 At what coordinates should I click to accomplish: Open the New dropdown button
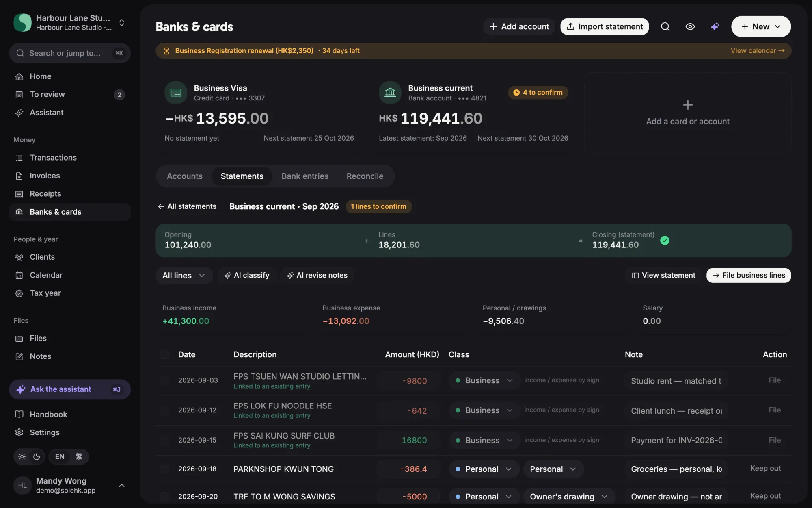pos(761,26)
